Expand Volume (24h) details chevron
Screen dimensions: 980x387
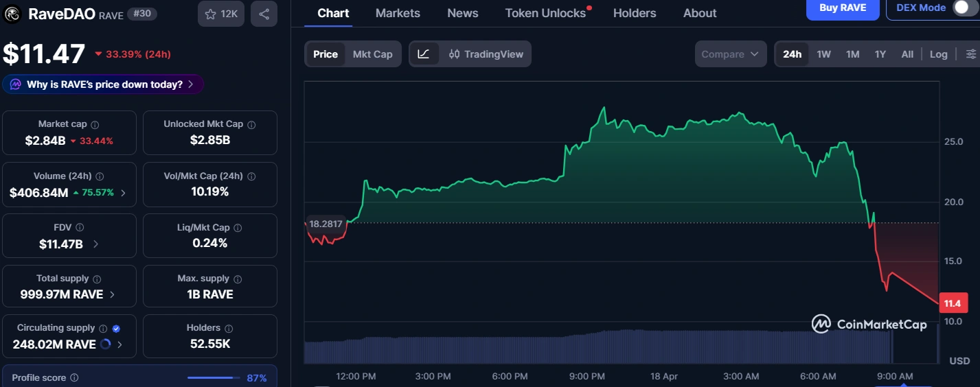(x=124, y=193)
